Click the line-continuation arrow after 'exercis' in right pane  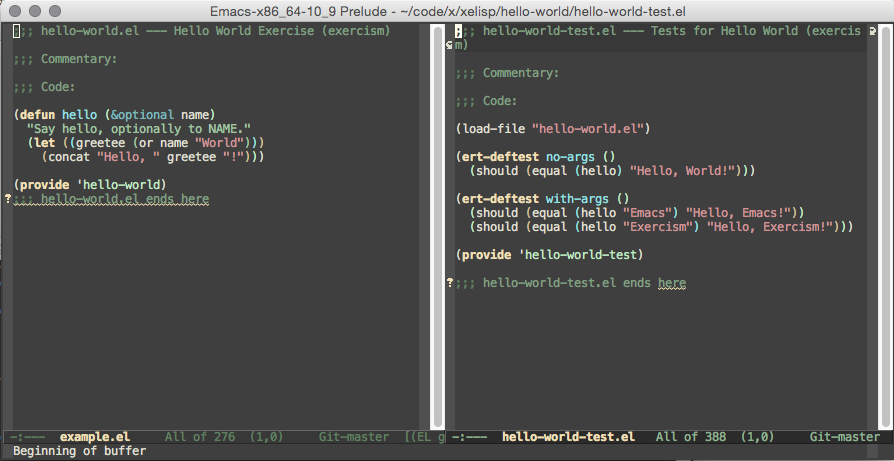coord(872,31)
